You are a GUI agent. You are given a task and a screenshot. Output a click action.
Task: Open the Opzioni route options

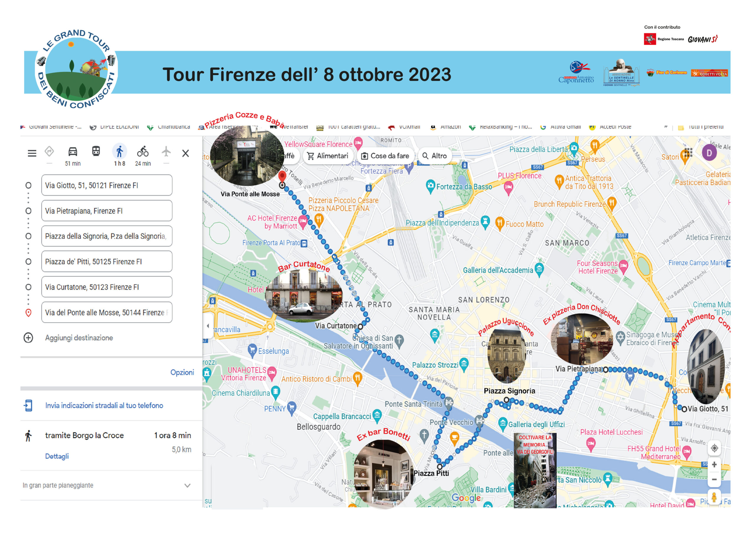coord(182,372)
